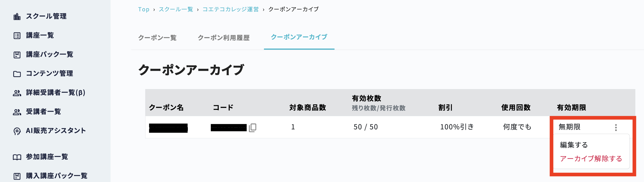Click the 詳細受講者一覧(β) people icon
The width and height of the screenshot is (644, 182).
[17, 93]
